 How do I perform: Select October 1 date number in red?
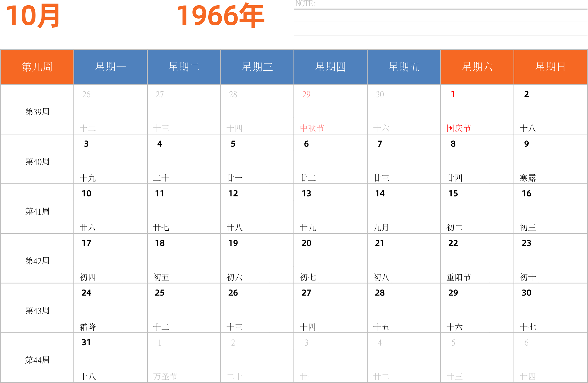tap(453, 94)
